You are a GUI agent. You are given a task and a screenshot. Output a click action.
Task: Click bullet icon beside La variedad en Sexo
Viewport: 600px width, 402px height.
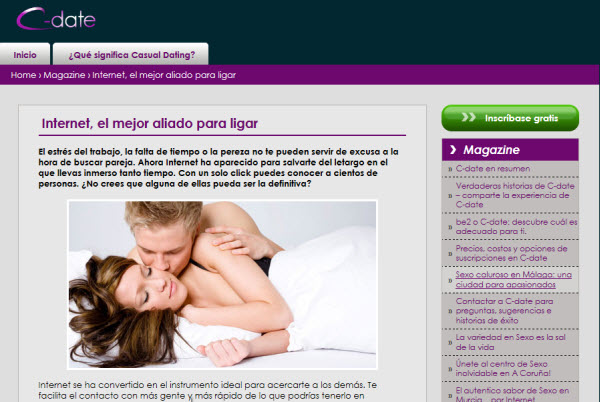point(450,342)
